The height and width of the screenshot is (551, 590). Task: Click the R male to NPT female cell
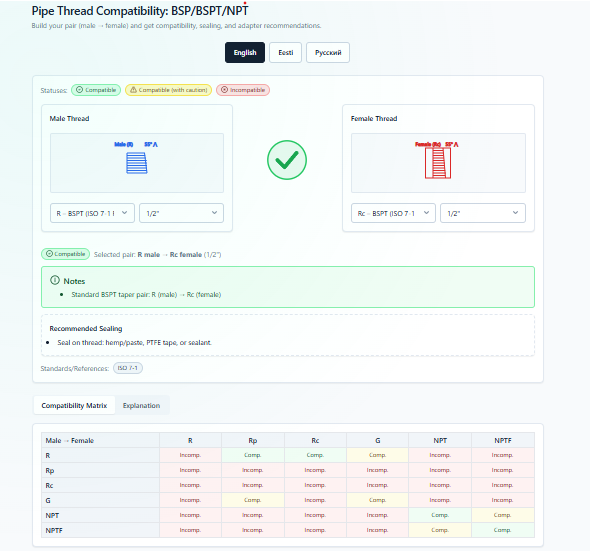point(440,455)
